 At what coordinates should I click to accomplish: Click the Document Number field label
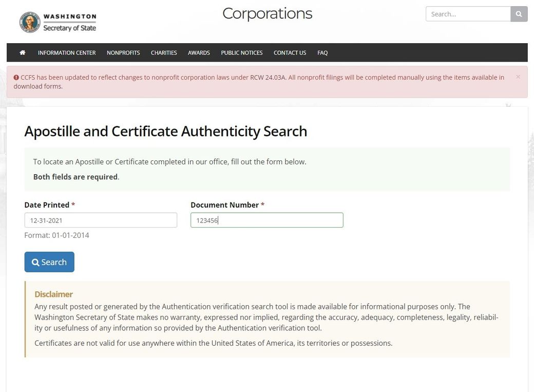coord(224,205)
